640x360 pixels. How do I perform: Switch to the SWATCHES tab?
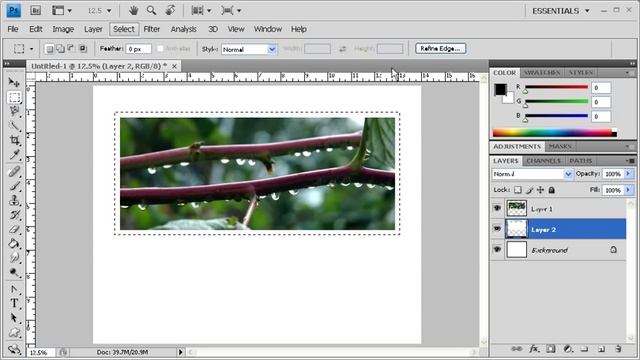[x=542, y=73]
